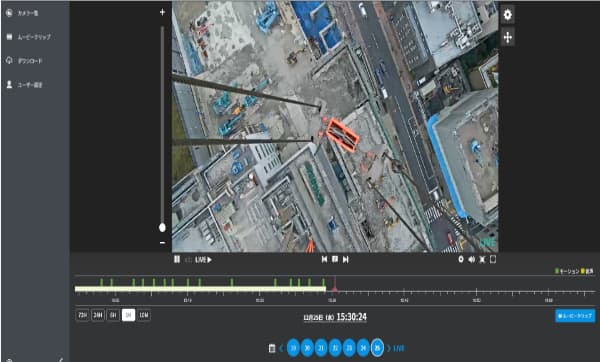
Task: Click the minus zoom-out icon
Action: (x=162, y=242)
